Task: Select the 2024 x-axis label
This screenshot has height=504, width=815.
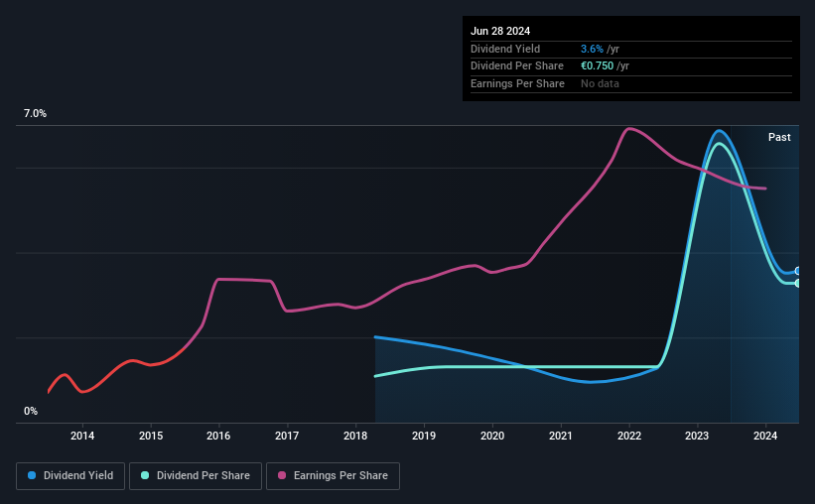Action: tap(765, 436)
